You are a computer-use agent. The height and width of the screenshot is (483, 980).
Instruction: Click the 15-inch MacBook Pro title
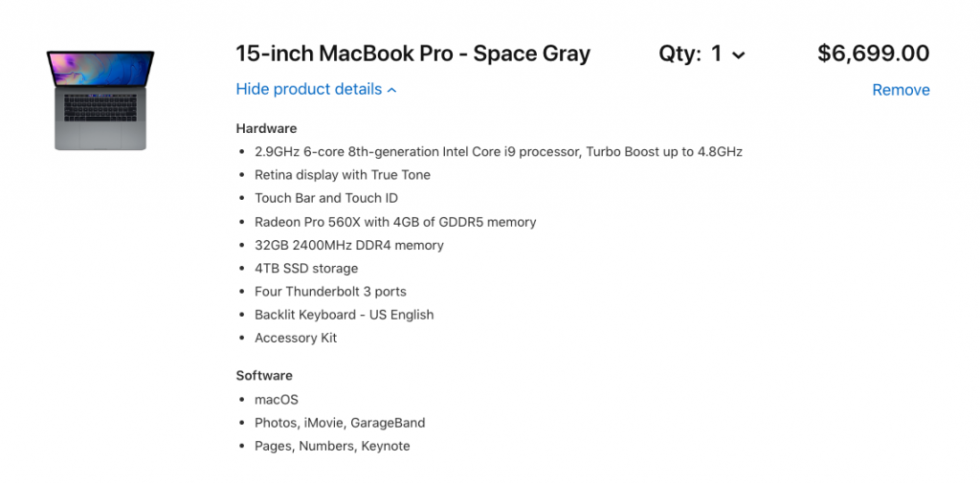point(412,54)
